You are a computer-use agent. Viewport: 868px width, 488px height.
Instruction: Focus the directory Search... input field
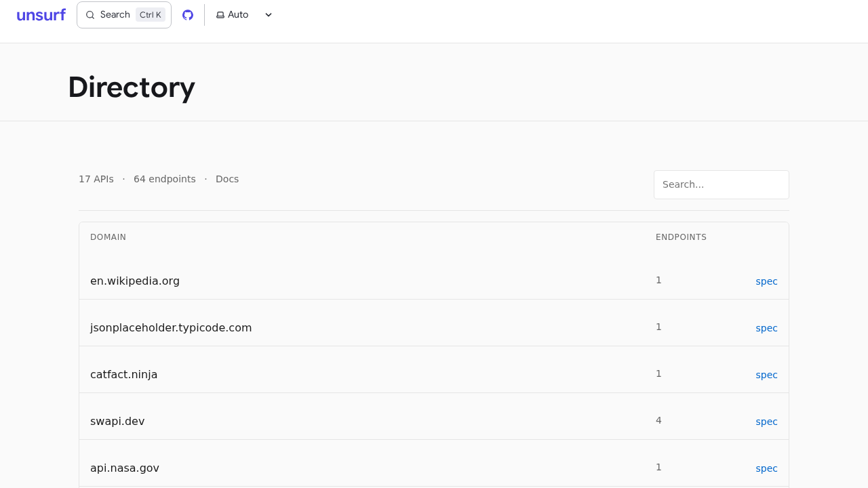pos(722,184)
